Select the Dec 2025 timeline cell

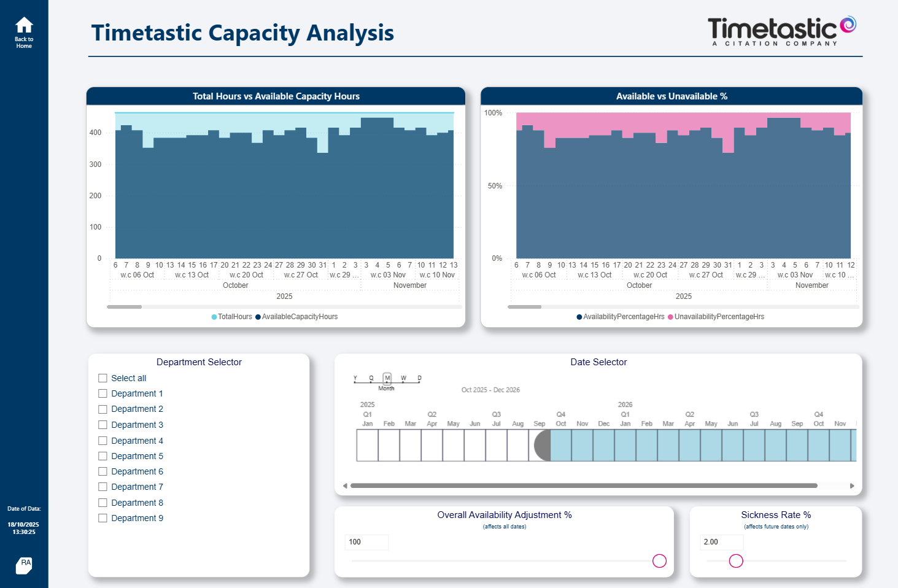603,446
